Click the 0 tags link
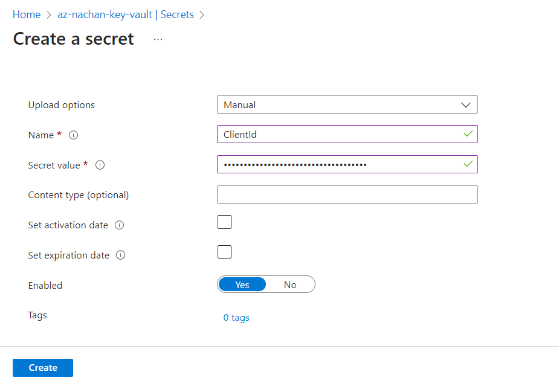 click(x=236, y=318)
